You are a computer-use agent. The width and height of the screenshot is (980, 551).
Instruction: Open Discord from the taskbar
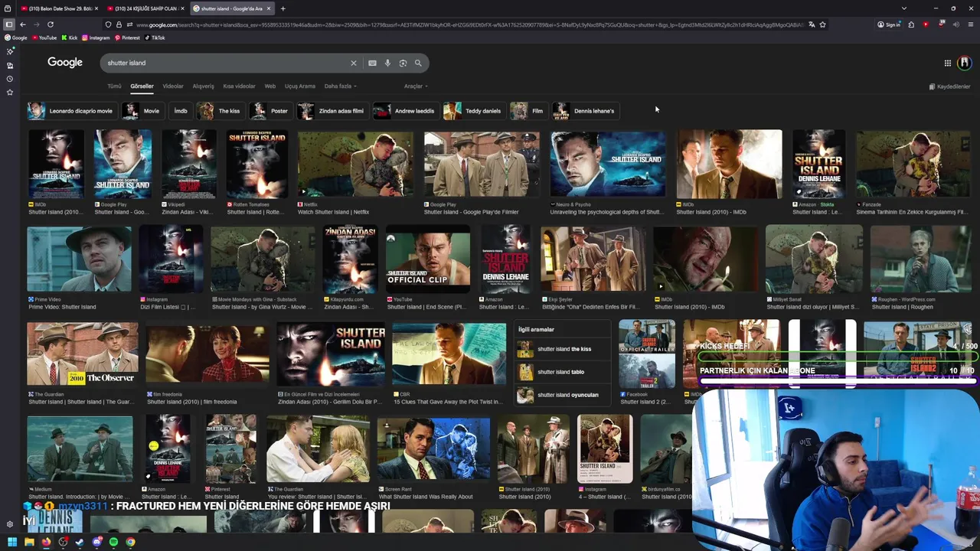tap(96, 542)
